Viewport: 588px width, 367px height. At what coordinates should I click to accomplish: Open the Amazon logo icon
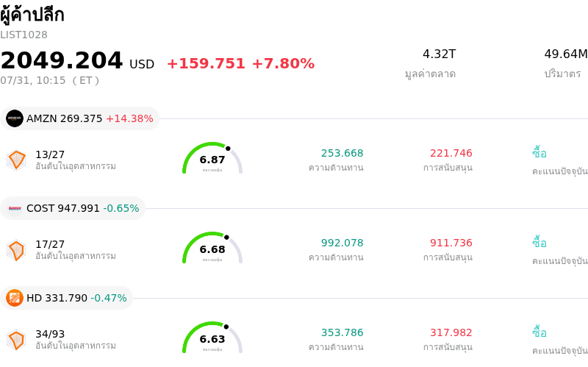click(15, 118)
